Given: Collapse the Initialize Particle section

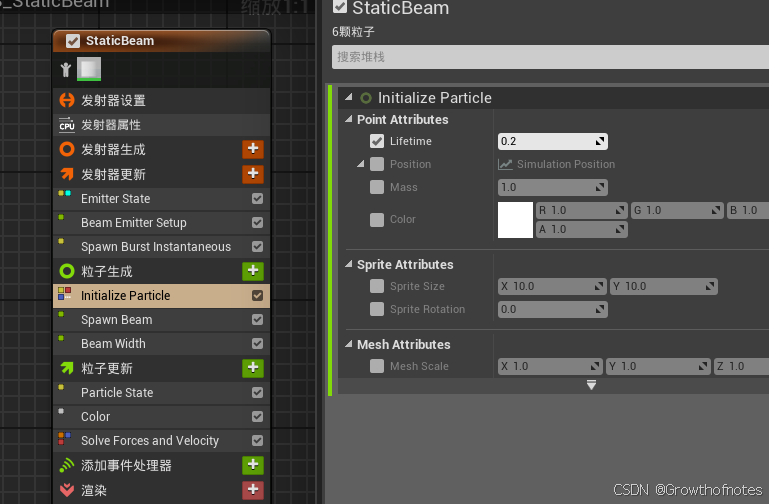Looking at the screenshot, I should [349, 97].
